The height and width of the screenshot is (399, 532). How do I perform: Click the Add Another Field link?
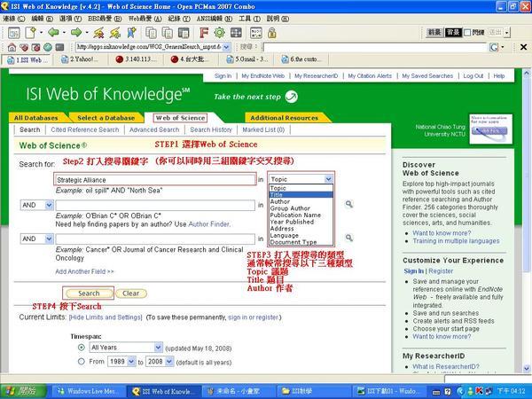click(84, 271)
